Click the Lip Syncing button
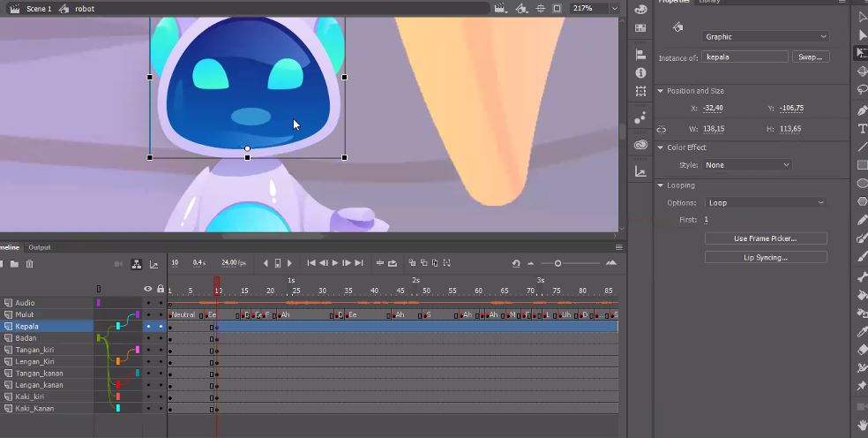 [x=765, y=258]
